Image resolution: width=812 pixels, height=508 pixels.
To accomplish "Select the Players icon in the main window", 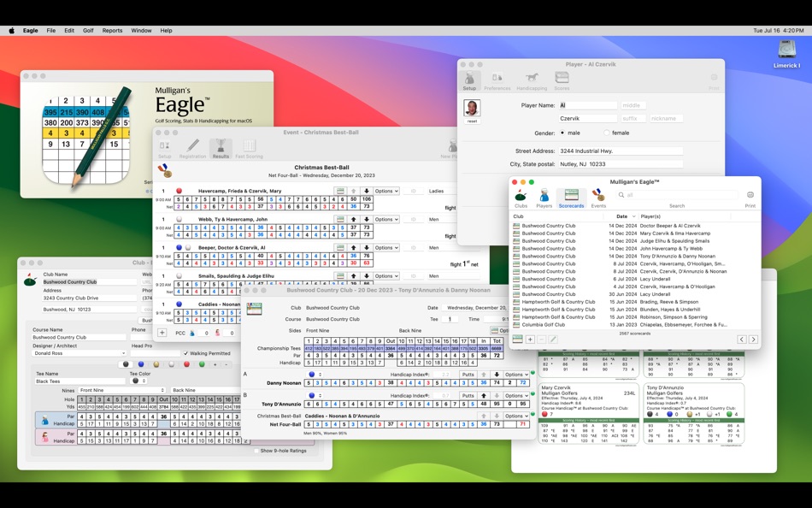I will [544, 197].
